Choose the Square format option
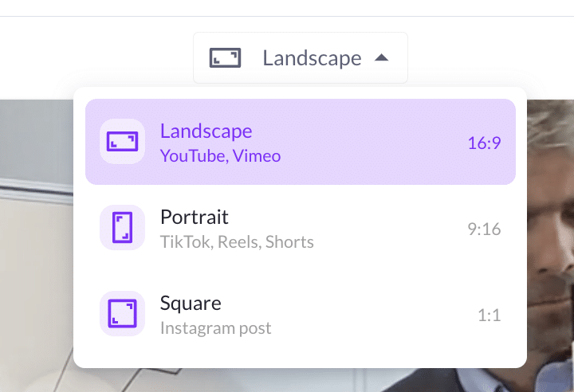Viewport: 574px width, 392px height. pyautogui.click(x=301, y=314)
